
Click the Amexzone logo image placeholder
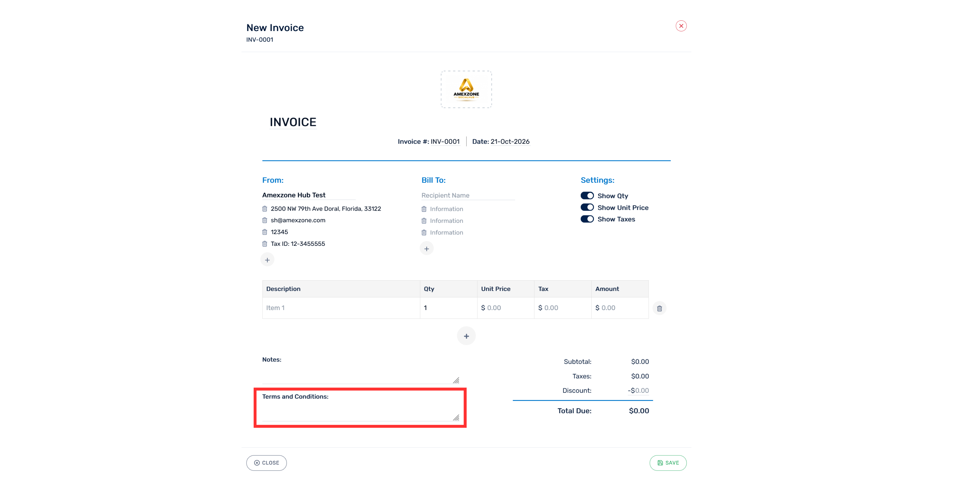pyautogui.click(x=466, y=89)
